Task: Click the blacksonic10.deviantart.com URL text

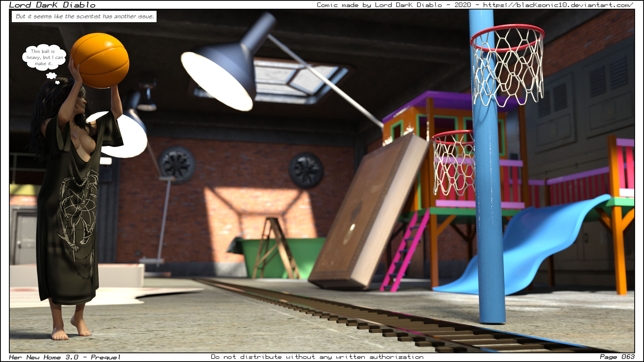Action: point(558,5)
